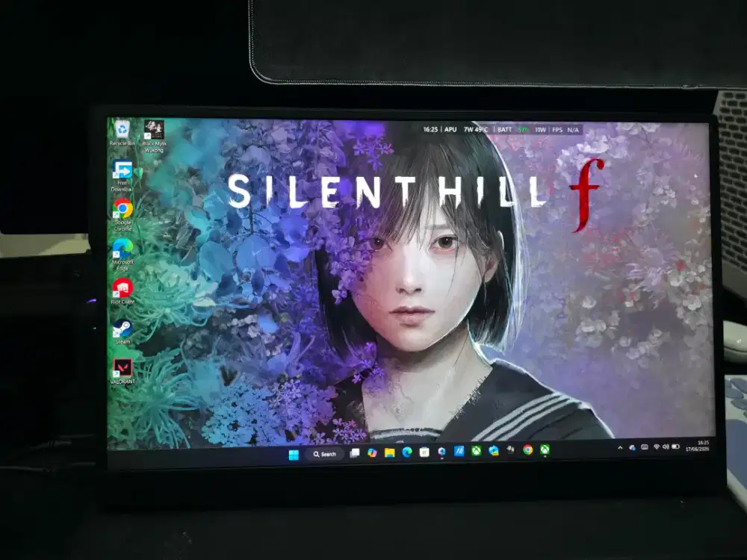Viewport: 747px width, 560px height.
Task: Click the BATT label in overlay
Action: coord(504,129)
